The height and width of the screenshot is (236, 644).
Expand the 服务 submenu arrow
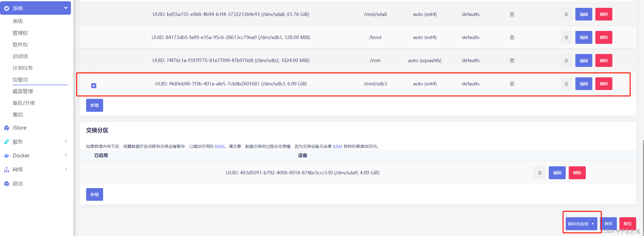click(x=66, y=141)
